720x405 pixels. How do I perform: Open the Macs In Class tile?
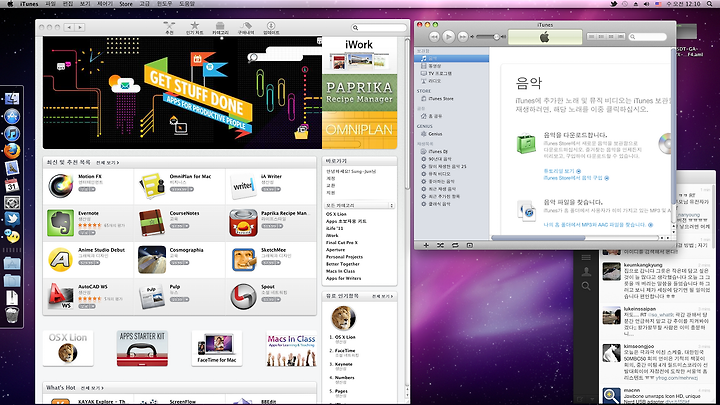click(291, 349)
